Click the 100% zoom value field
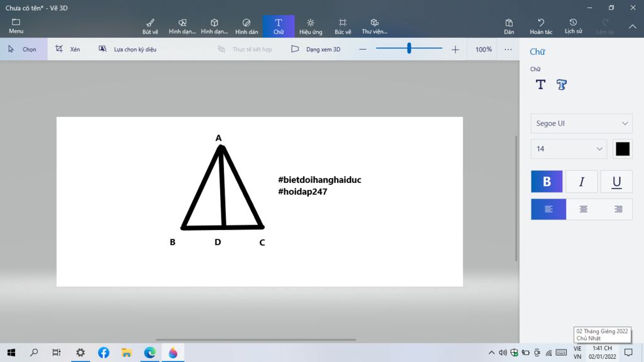This screenshot has width=644, height=362. (x=484, y=49)
